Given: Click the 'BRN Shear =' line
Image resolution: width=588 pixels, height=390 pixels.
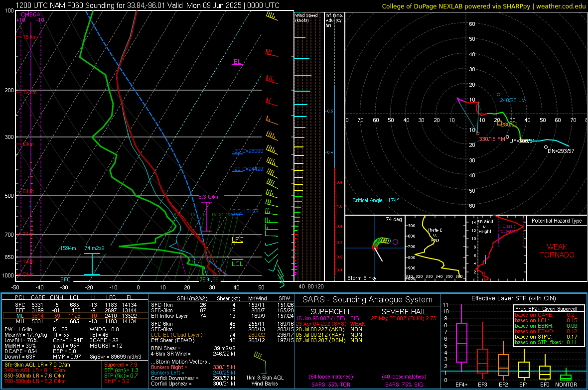Looking at the screenshot, I should click(x=193, y=348).
